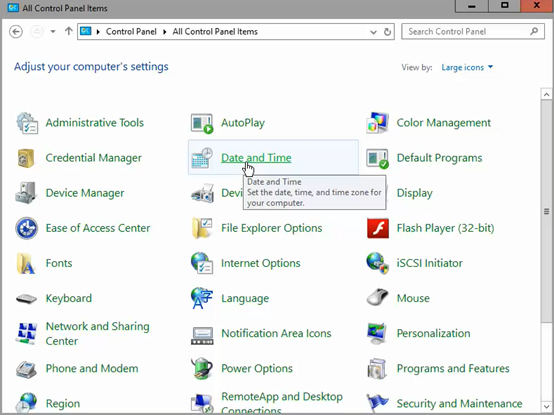Open the Power Options link
This screenshot has height=415, width=554.
257,368
